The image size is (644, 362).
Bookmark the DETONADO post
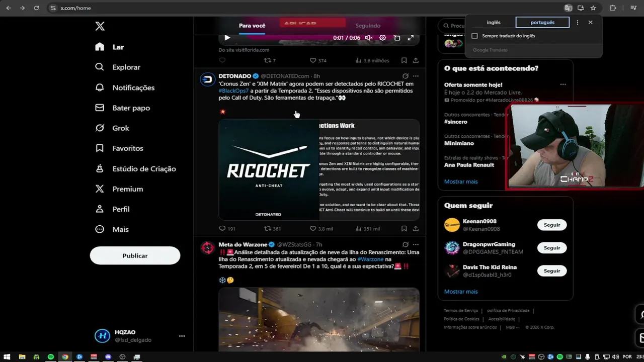pos(404,228)
